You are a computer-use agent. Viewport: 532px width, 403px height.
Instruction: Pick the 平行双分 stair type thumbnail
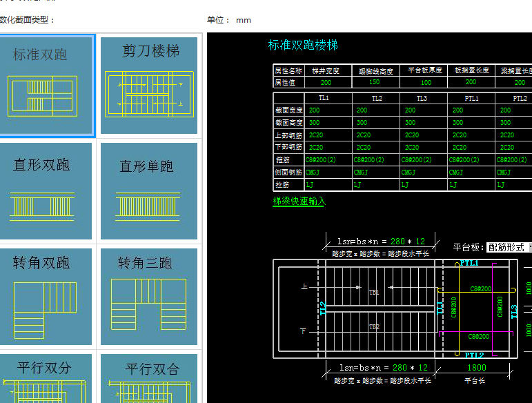tap(46, 379)
